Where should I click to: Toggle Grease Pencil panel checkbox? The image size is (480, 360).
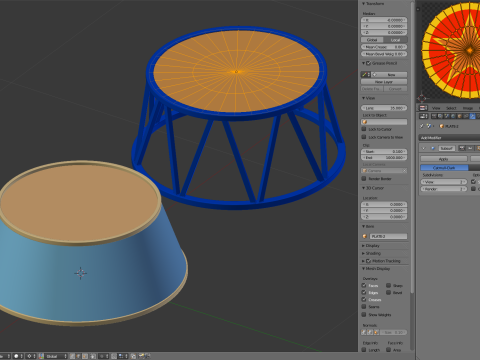[x=369, y=63]
